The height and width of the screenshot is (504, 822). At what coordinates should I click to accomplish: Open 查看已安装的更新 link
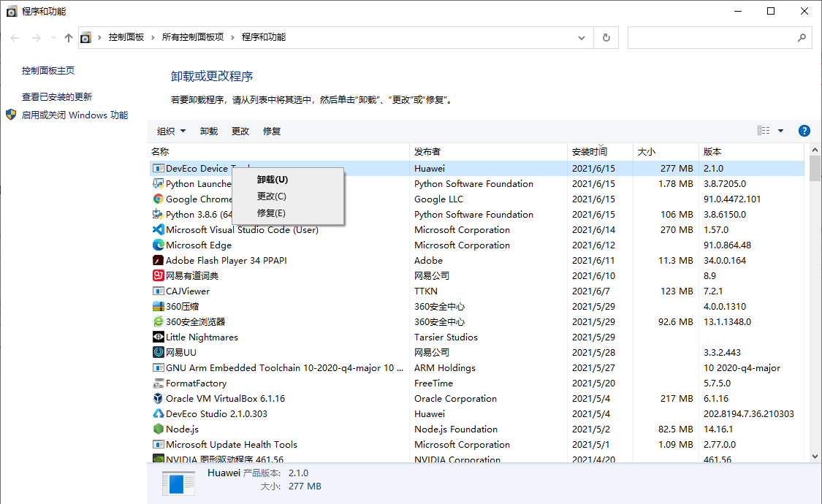point(56,97)
